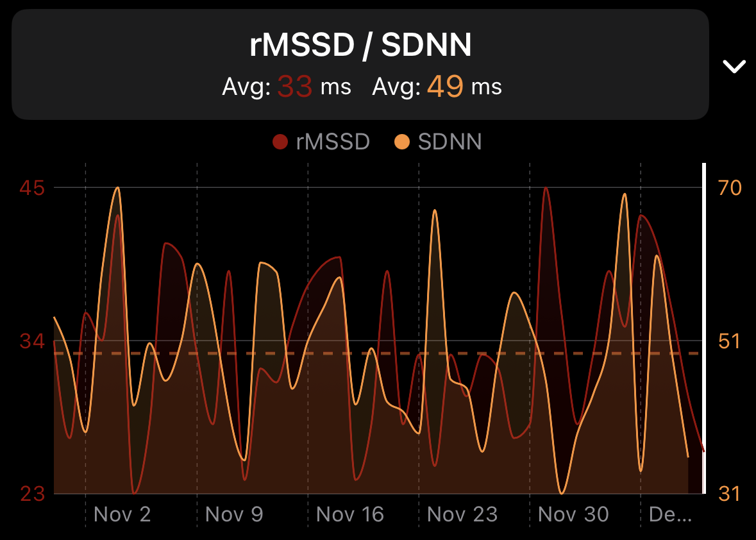Image resolution: width=756 pixels, height=540 pixels.
Task: Tap the truncated "De..." date label
Action: [x=670, y=514]
